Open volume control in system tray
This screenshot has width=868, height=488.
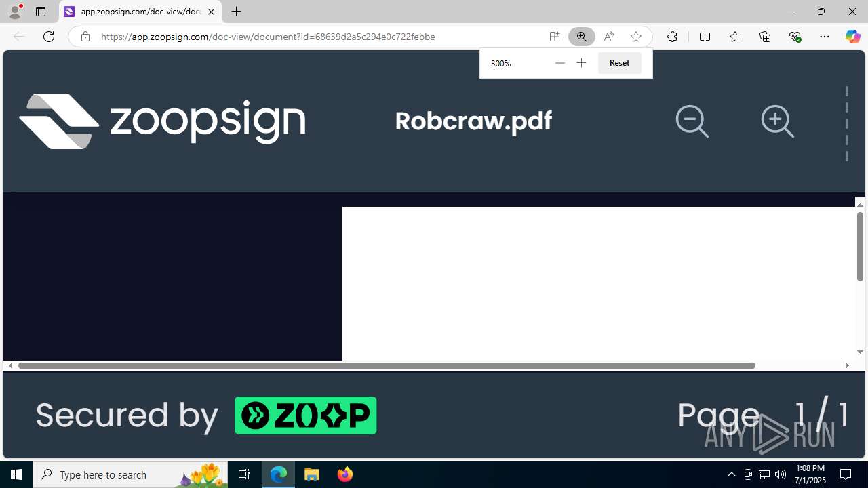[780, 474]
